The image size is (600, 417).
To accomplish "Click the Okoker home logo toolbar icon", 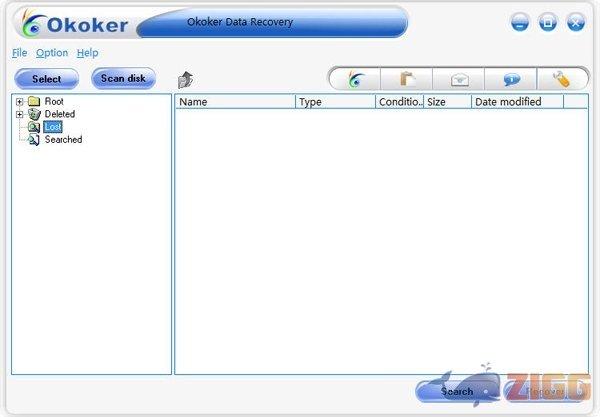I will point(355,80).
